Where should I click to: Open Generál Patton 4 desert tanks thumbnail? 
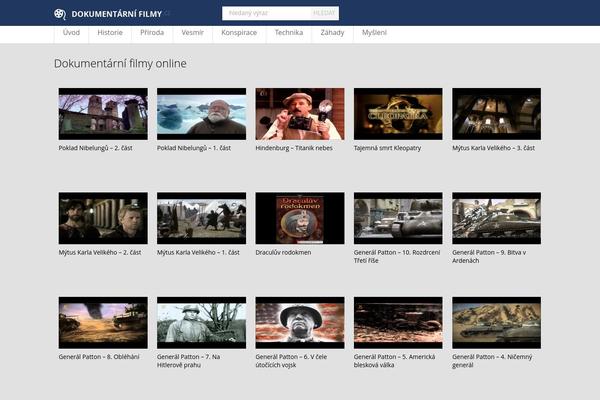(496, 323)
